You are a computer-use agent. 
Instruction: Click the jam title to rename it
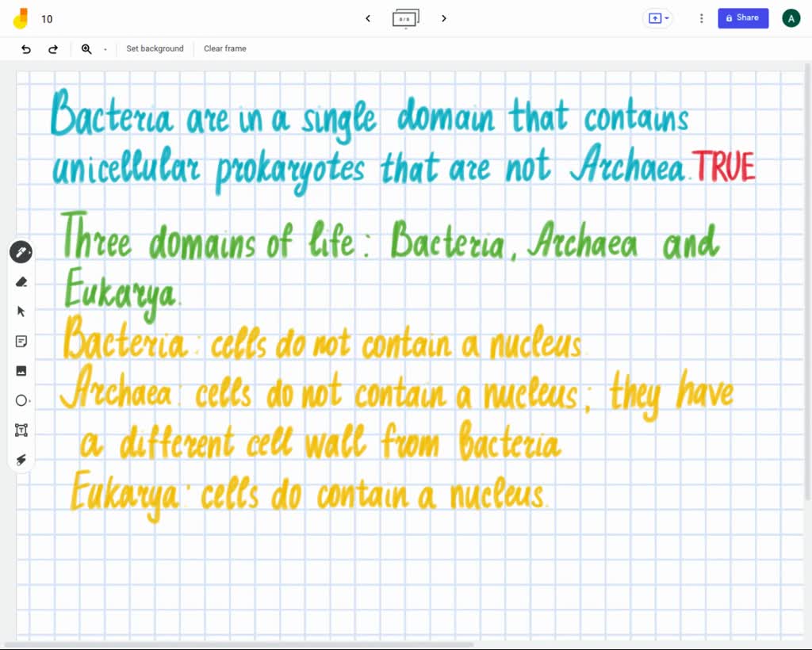point(47,18)
